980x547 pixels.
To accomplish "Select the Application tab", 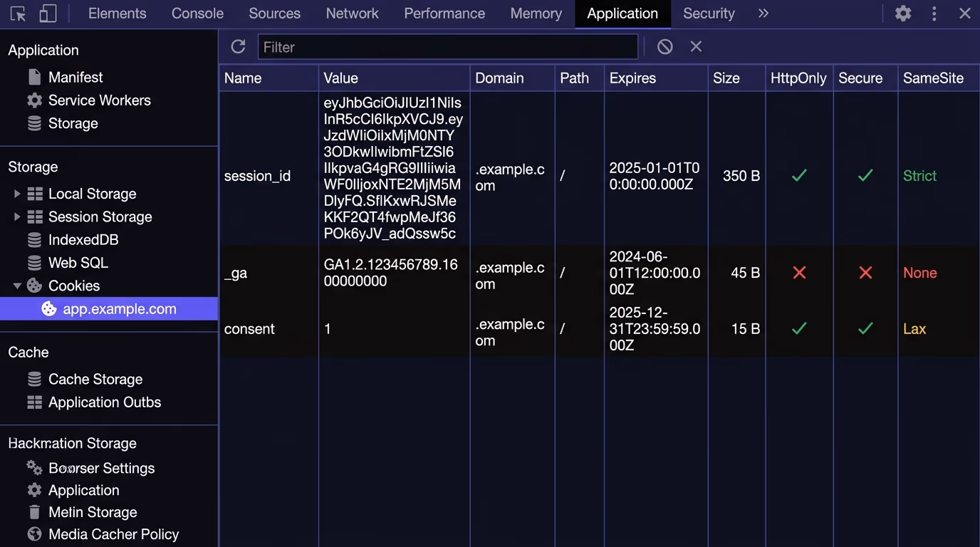I will (622, 14).
